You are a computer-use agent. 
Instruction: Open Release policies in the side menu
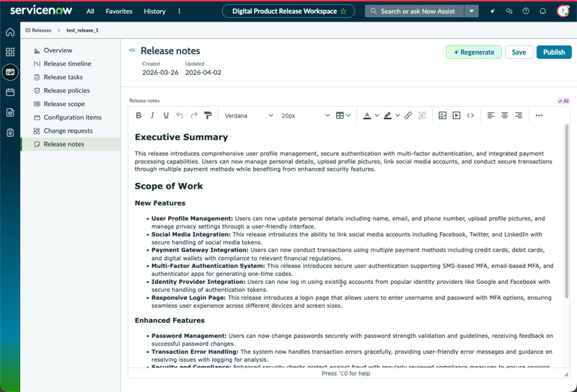pos(66,91)
